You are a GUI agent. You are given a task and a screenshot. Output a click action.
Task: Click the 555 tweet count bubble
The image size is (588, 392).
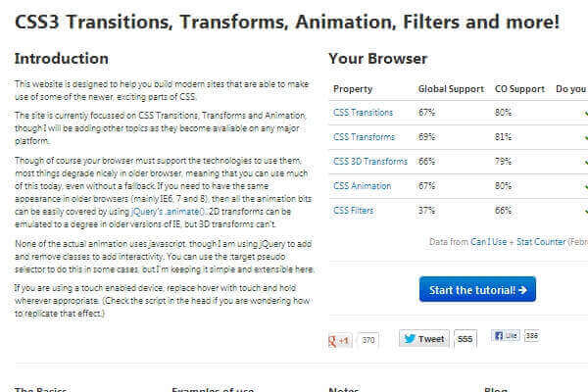tap(465, 339)
